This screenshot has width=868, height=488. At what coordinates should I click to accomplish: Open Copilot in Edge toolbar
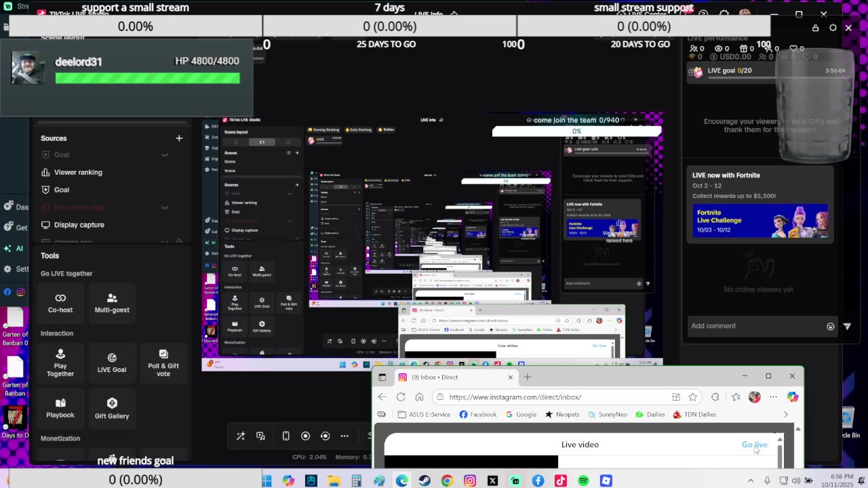pyautogui.click(x=792, y=397)
